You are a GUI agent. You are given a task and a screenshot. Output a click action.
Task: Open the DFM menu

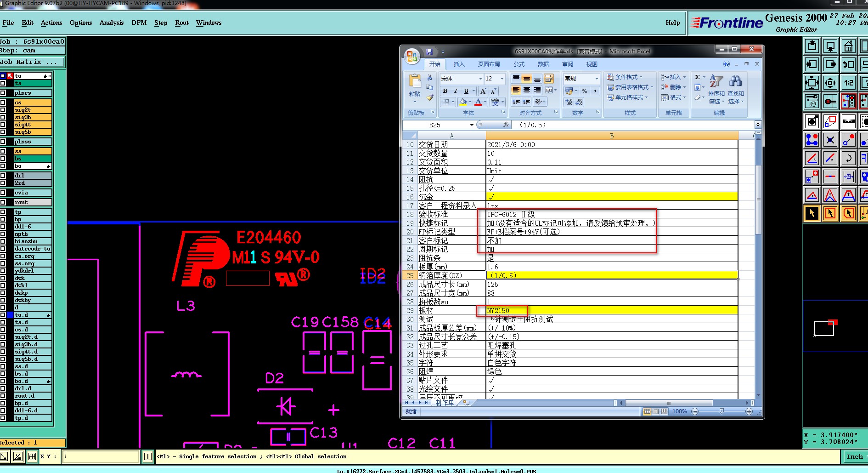[x=139, y=23]
